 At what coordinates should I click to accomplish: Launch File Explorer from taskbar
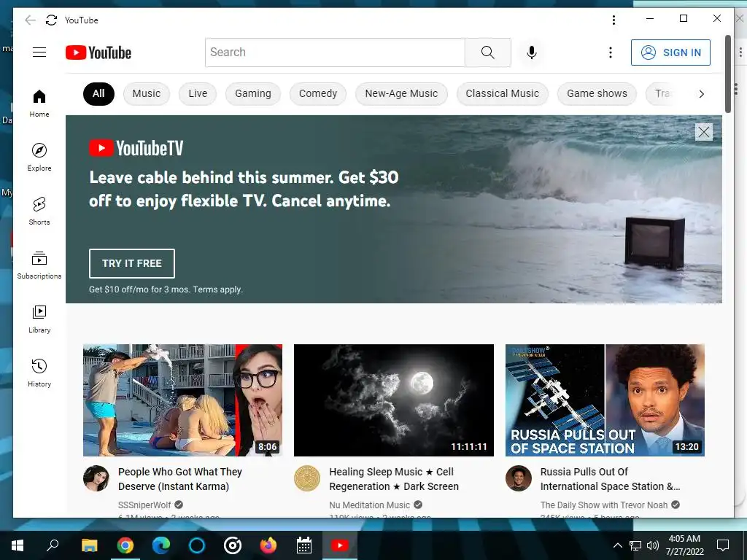click(x=89, y=545)
